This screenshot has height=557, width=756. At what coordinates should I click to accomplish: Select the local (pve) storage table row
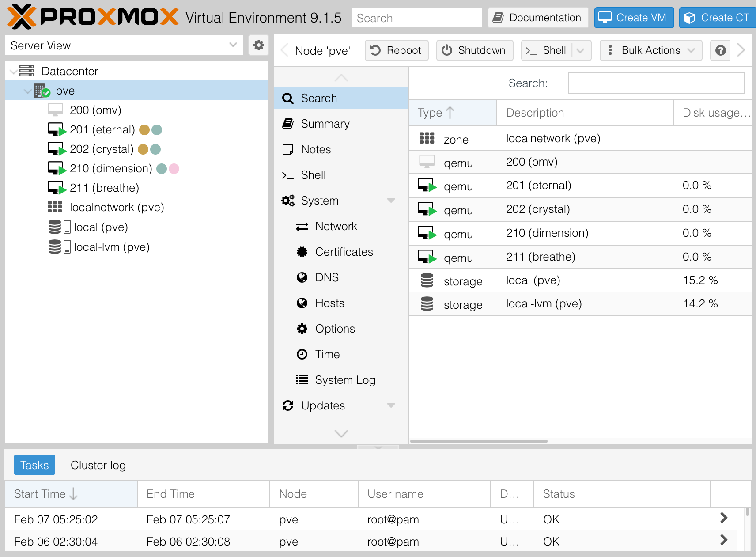coord(580,280)
